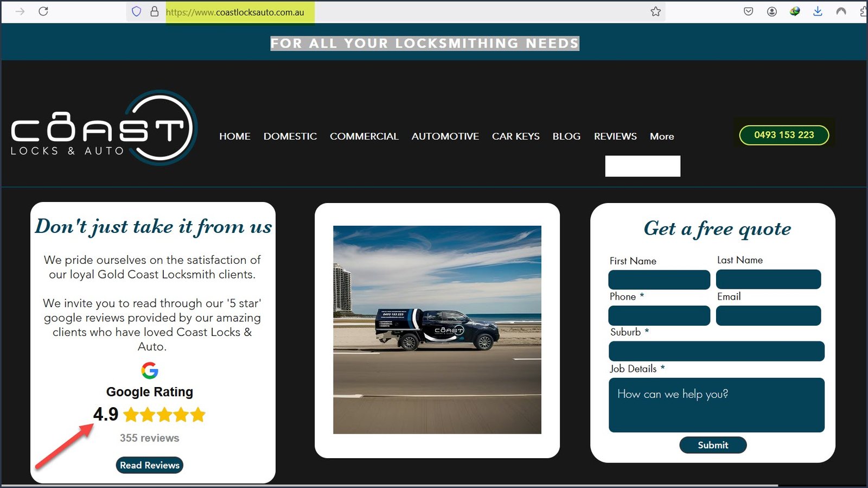Go to the CAR KEYS page
Image resolution: width=868 pixels, height=488 pixels.
515,136
